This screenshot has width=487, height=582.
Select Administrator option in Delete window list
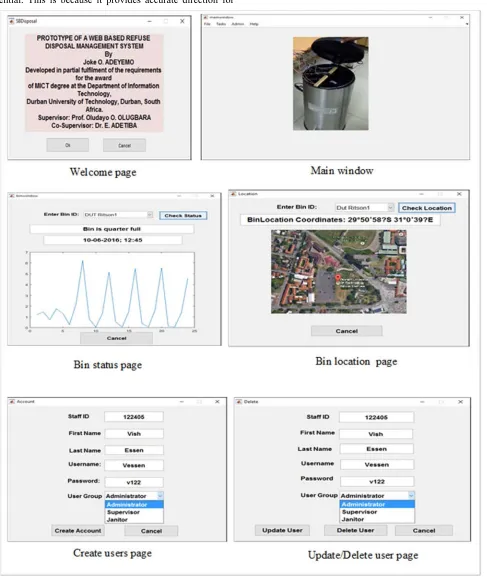(x=377, y=504)
